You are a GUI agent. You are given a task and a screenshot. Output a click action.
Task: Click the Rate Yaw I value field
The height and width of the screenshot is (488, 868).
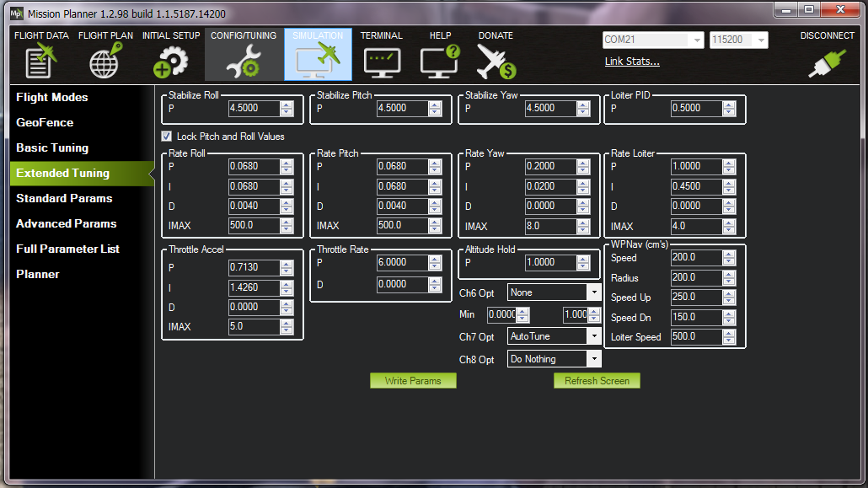pos(551,186)
